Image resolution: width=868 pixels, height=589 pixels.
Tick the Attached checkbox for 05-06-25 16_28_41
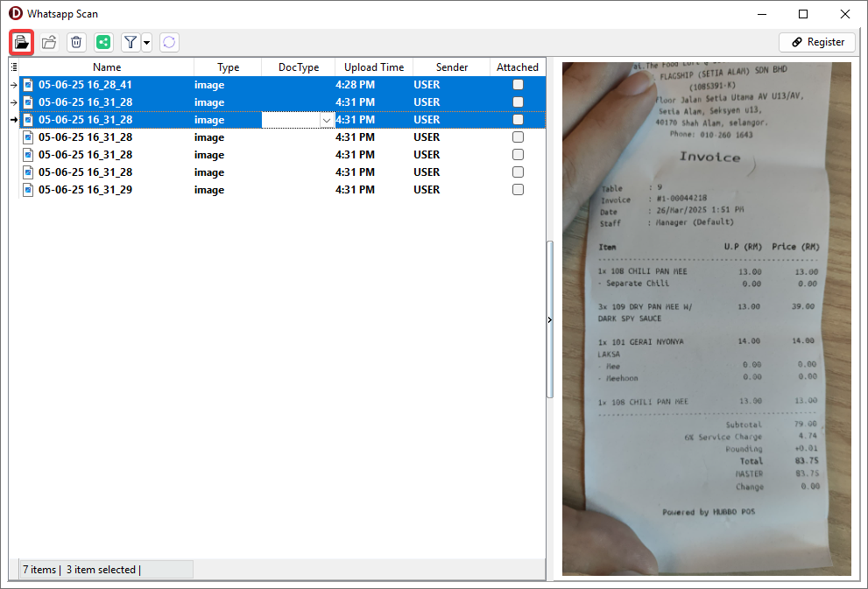519,85
